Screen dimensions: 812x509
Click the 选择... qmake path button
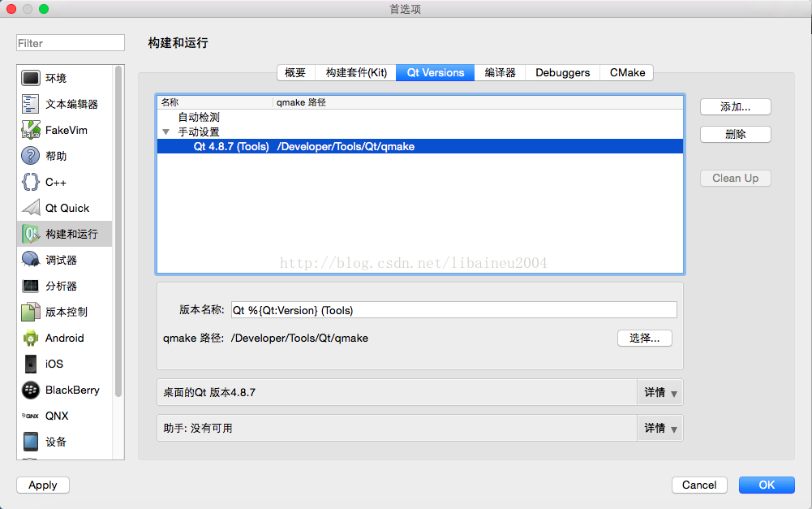[645, 338]
